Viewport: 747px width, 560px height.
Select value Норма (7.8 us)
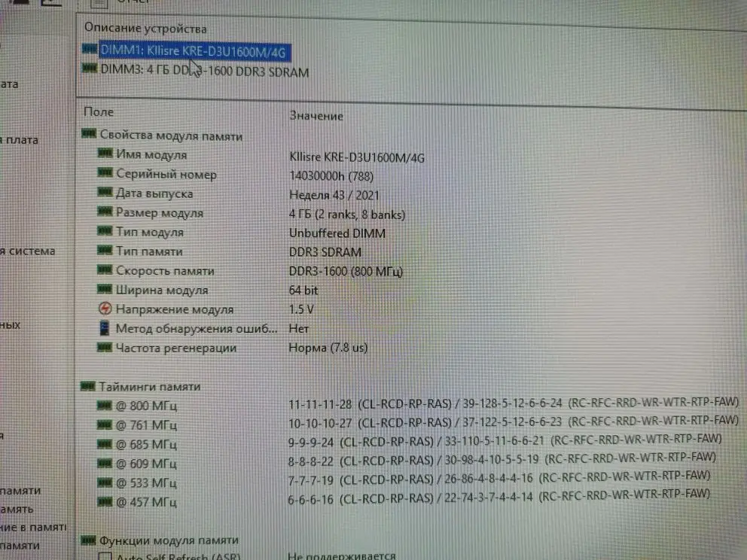point(328,348)
